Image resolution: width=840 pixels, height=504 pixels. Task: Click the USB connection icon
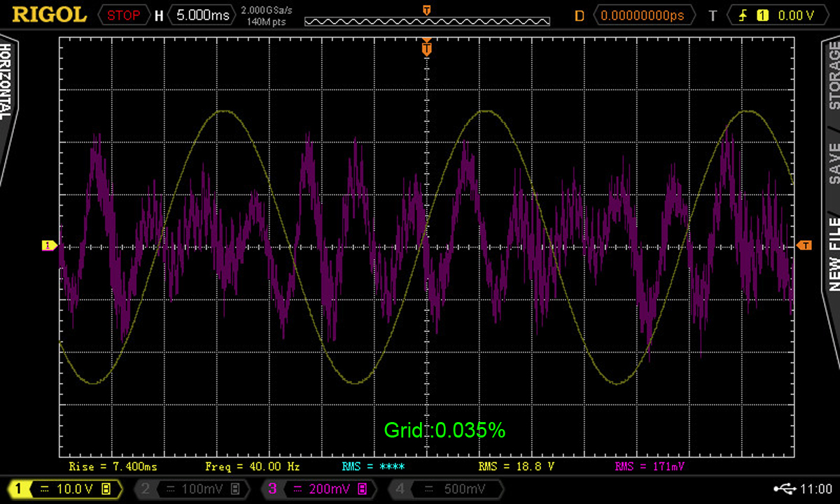tap(784, 489)
